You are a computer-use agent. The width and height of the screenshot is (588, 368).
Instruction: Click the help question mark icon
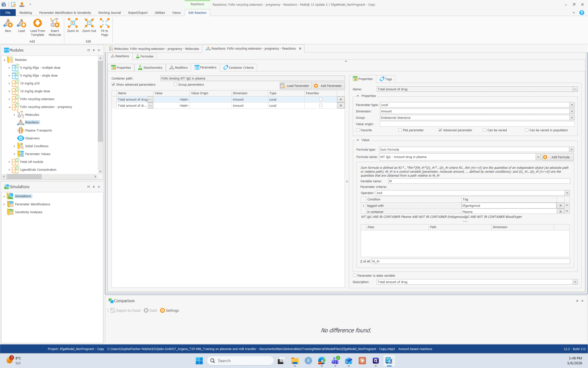[x=582, y=13]
